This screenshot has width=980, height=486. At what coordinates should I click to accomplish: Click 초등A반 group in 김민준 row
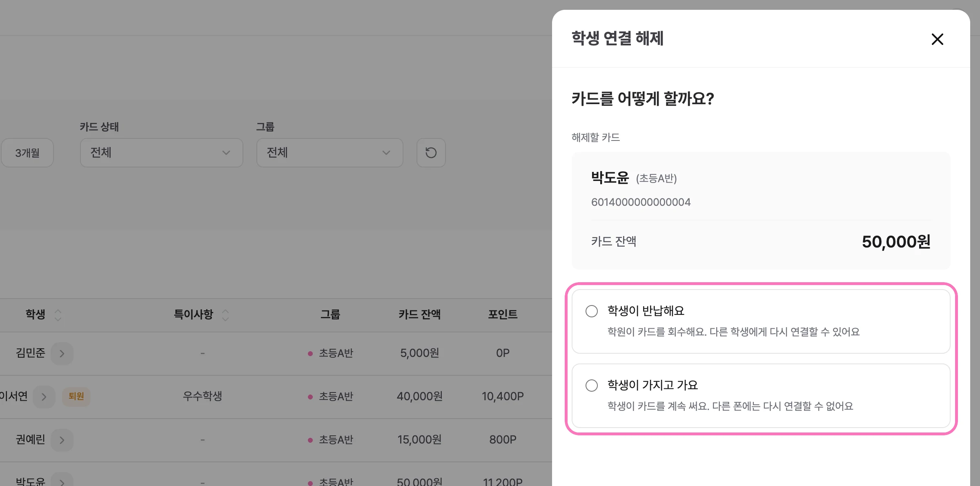tap(336, 353)
